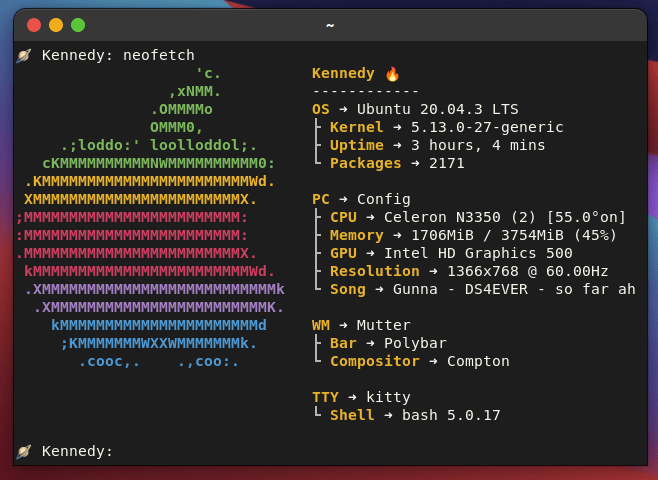
Task: Click the 'Packages' label
Action: (365, 164)
